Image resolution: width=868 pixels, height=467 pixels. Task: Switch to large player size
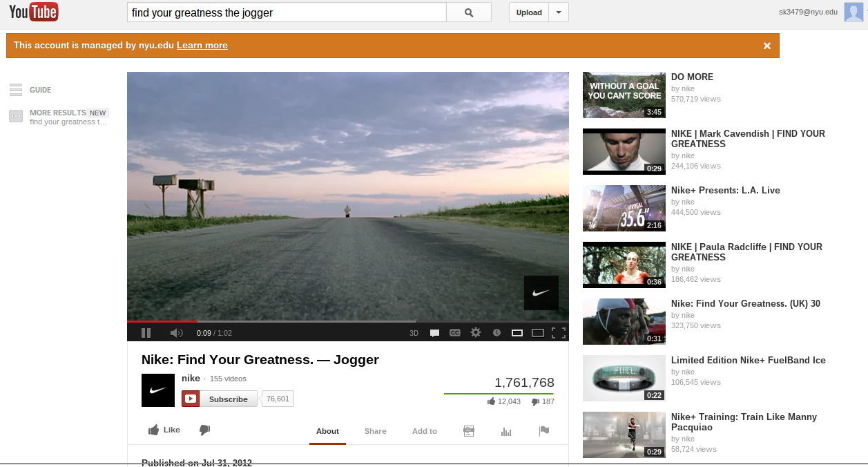538,333
